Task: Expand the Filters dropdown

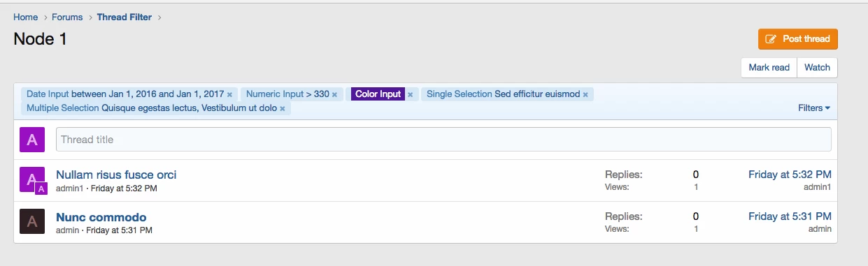Action: (814, 108)
